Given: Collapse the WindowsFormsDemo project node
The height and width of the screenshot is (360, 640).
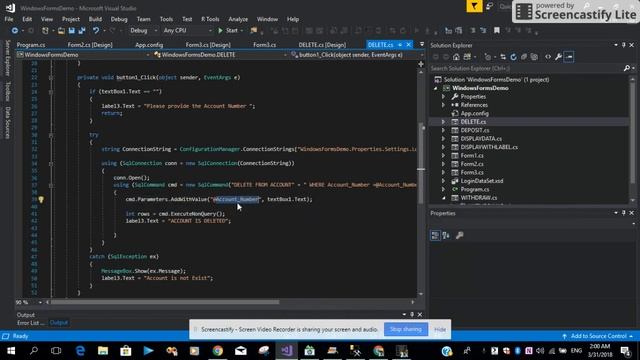Looking at the screenshot, I should 436,88.
